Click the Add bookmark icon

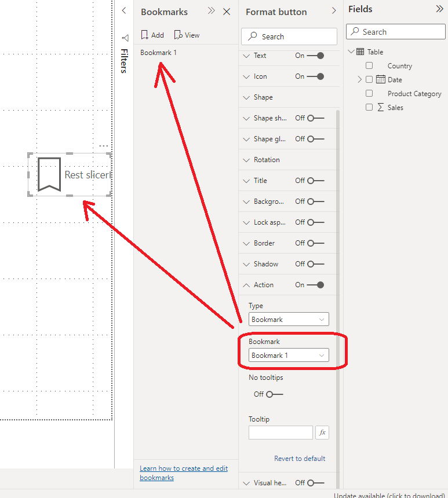click(x=145, y=35)
